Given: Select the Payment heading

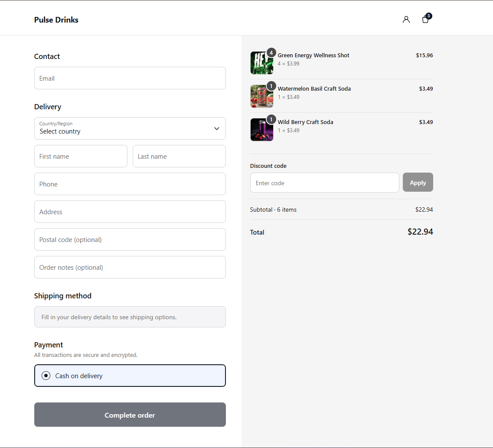Looking at the screenshot, I should [49, 345].
